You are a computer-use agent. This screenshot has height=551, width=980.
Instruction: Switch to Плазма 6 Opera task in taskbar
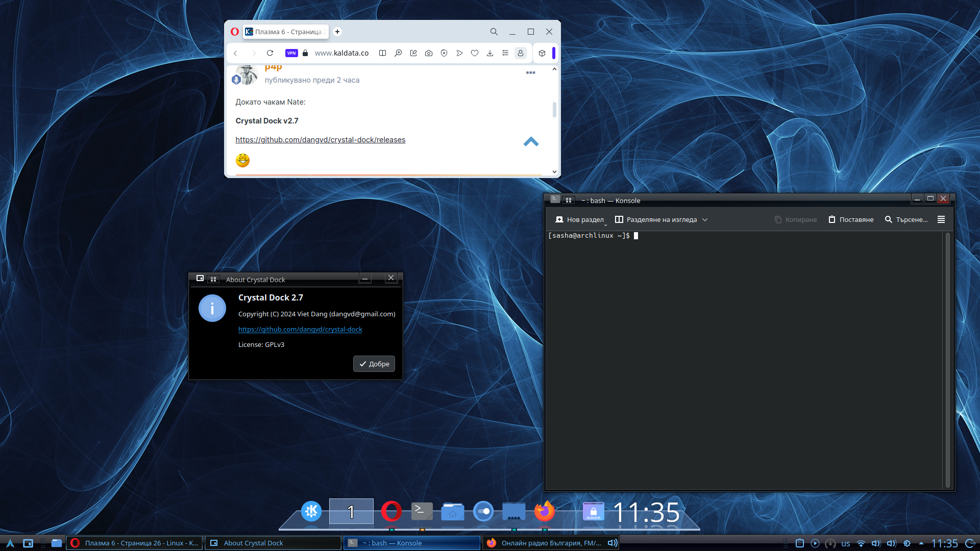tap(135, 543)
